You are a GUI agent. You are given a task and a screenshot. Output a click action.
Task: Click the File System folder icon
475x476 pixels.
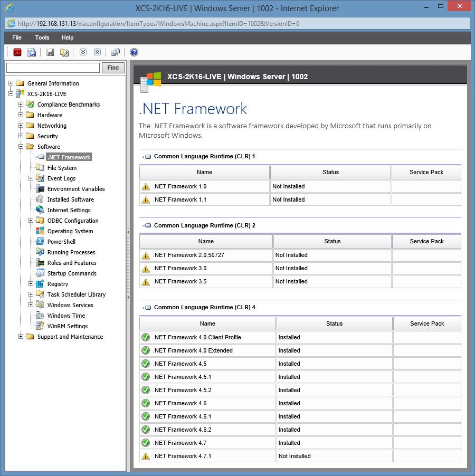40,168
